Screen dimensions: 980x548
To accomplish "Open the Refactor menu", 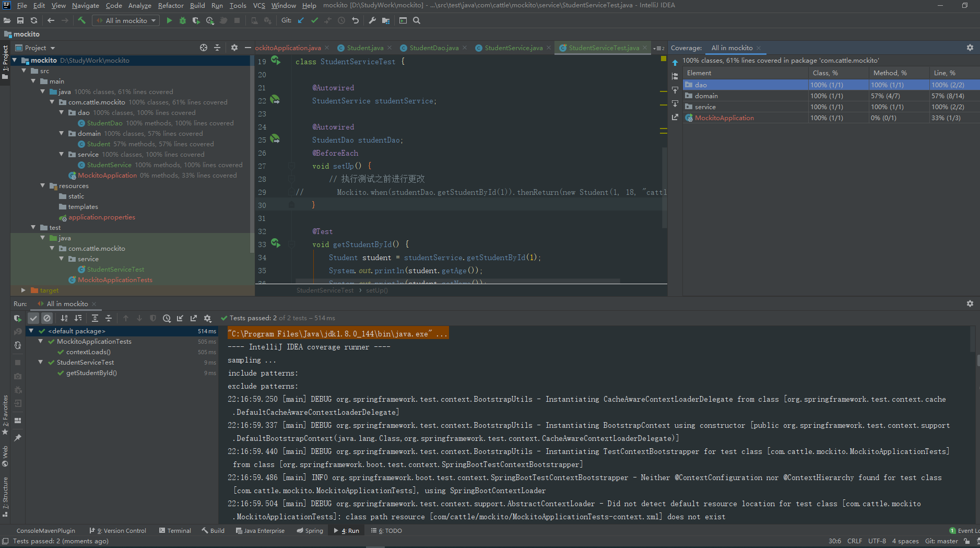I will [x=171, y=5].
